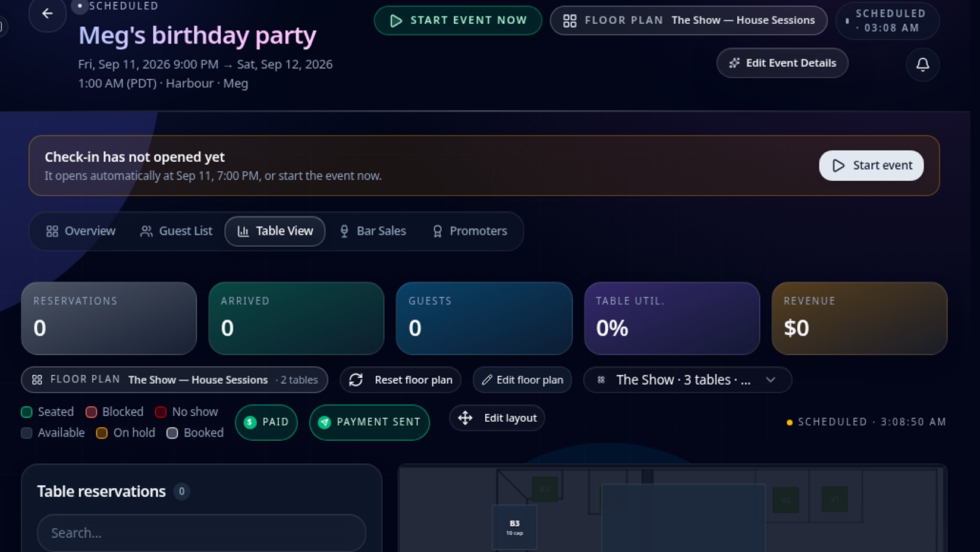The image size is (980, 552).
Task: Open the notifications bell icon
Action: (x=922, y=64)
